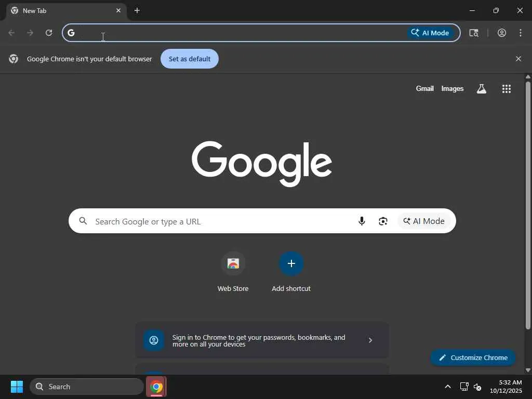
Task: Open the clock showing 5:32 AM
Action: (506, 387)
